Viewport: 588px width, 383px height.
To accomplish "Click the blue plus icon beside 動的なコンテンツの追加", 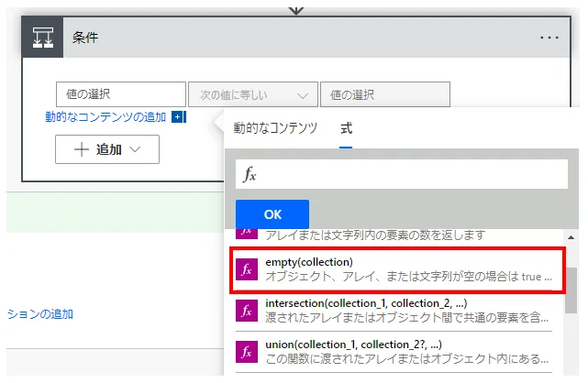I will pyautogui.click(x=178, y=117).
